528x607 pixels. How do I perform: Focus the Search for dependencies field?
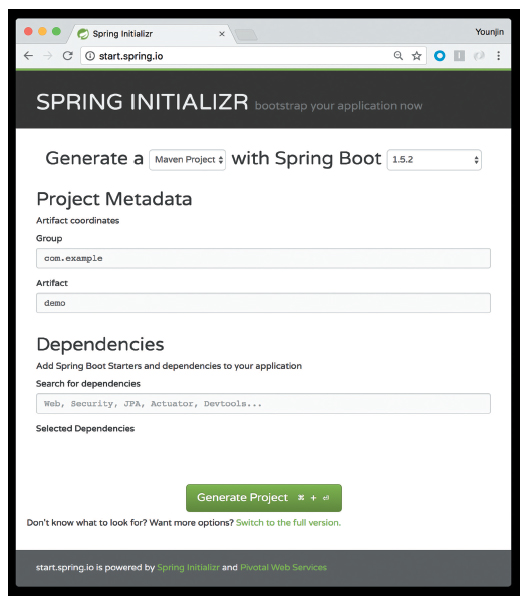pos(263,403)
